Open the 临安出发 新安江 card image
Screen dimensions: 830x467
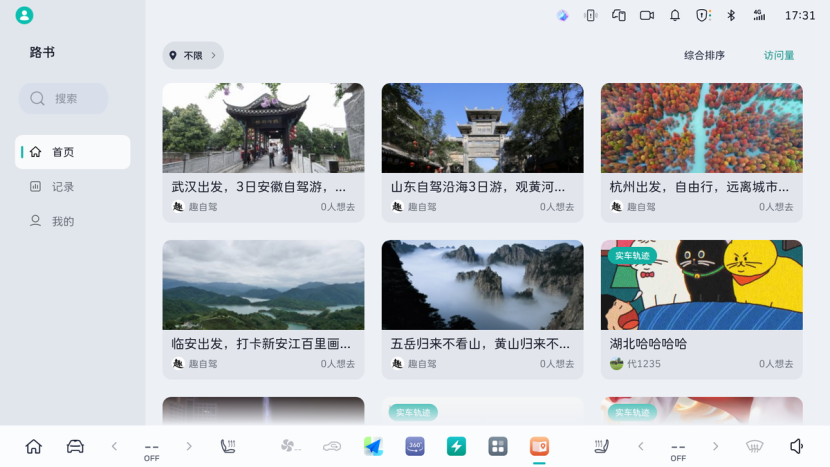click(x=263, y=285)
